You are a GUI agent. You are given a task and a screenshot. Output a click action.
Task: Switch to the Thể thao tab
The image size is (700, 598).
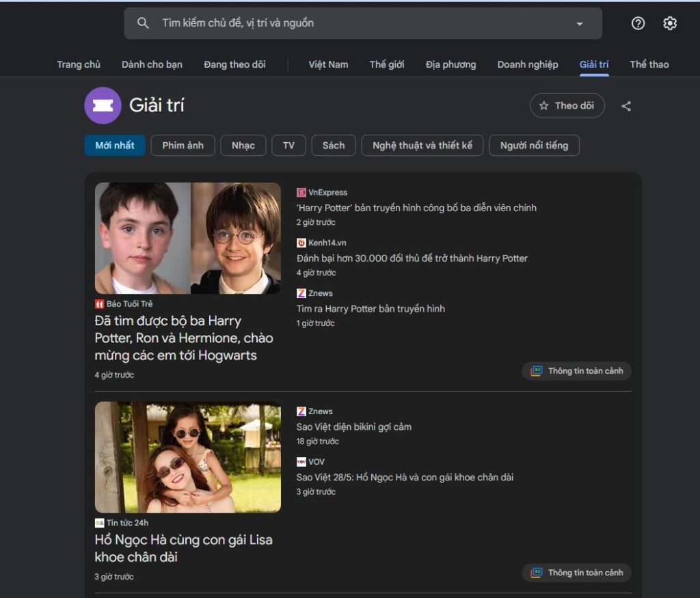coord(649,64)
